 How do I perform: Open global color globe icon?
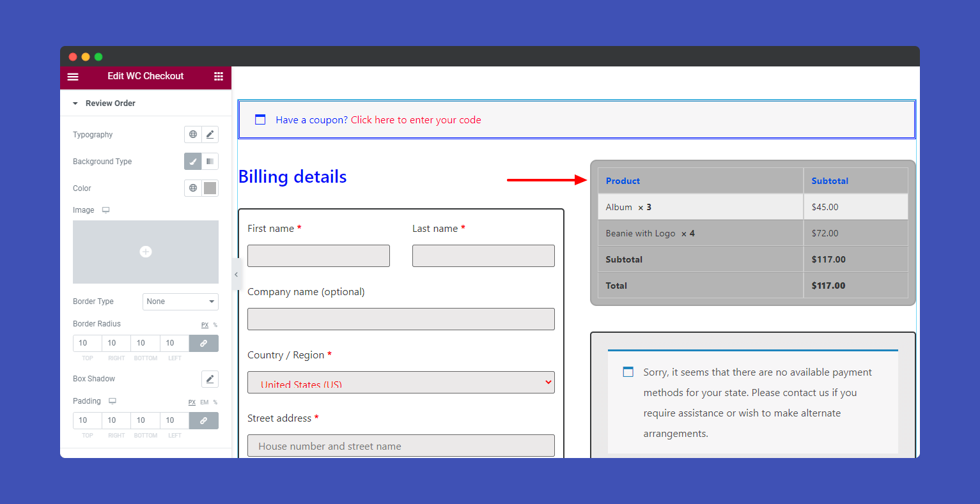pos(193,188)
